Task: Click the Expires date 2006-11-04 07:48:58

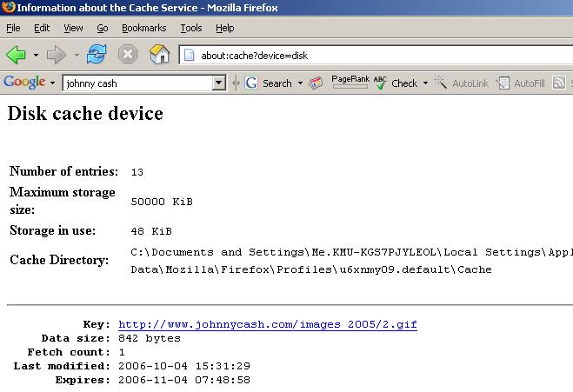Action: pyautogui.click(x=184, y=380)
